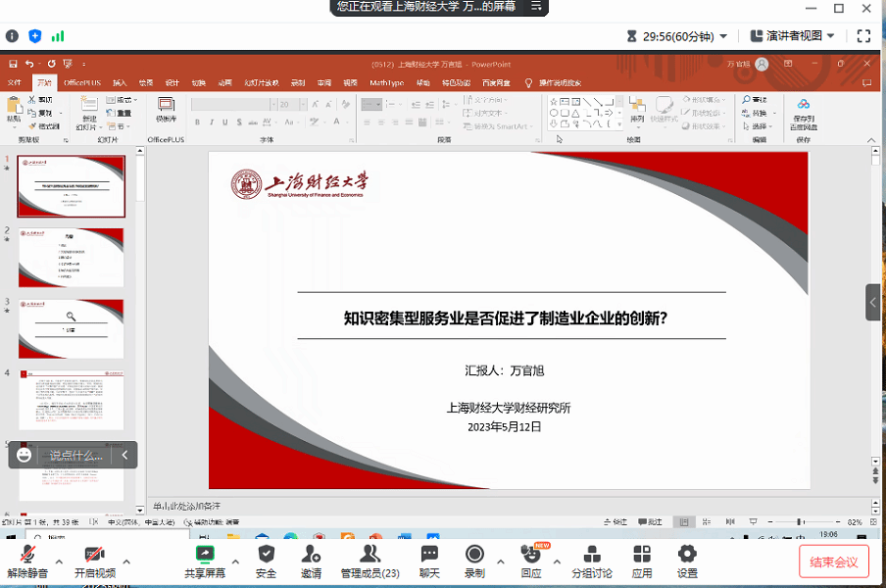Open the 演讲者视图 view dropdown
886x588 pixels.
tap(792, 36)
